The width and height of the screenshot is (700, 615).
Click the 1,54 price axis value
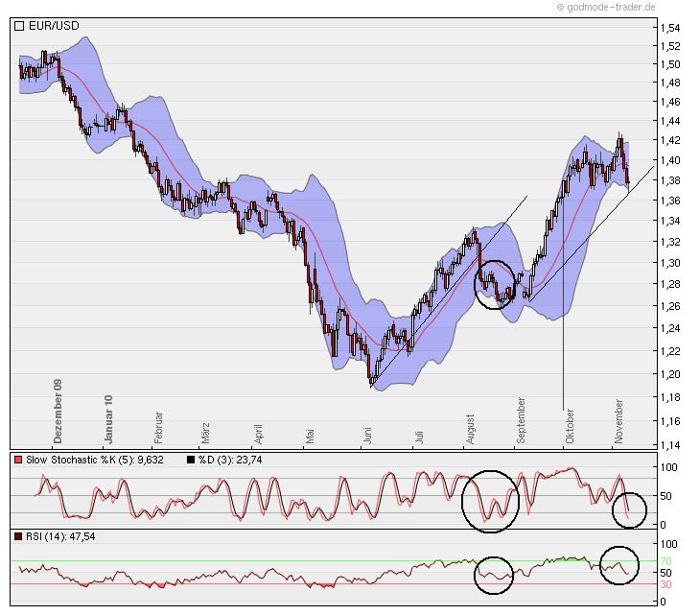click(x=670, y=28)
